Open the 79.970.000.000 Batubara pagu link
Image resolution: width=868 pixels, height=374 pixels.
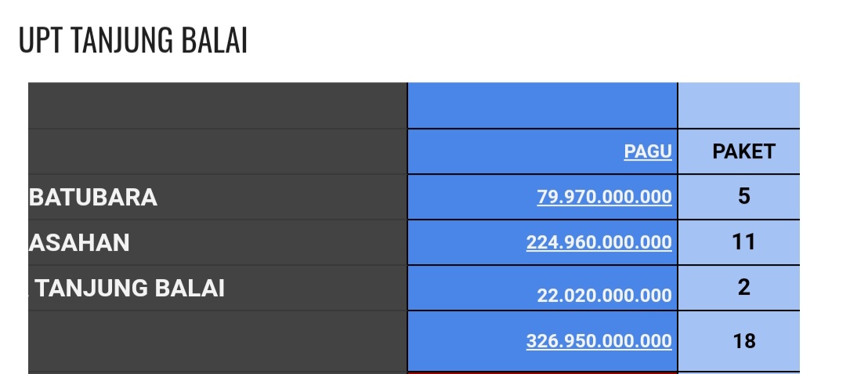tap(605, 197)
